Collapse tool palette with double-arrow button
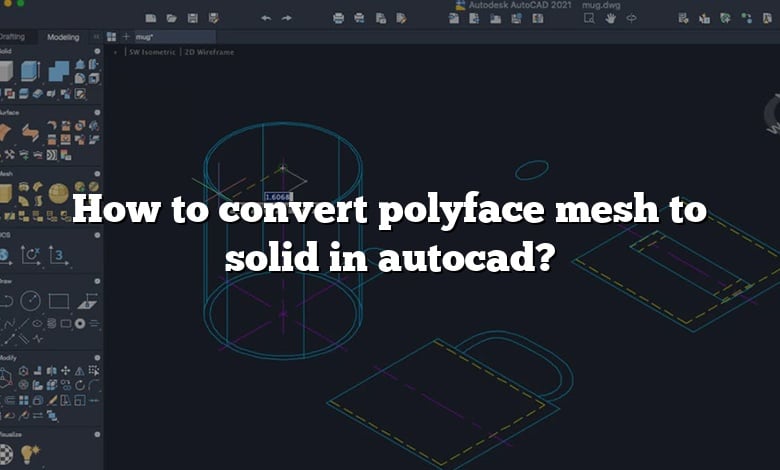This screenshot has height=470, width=780. (x=96, y=37)
